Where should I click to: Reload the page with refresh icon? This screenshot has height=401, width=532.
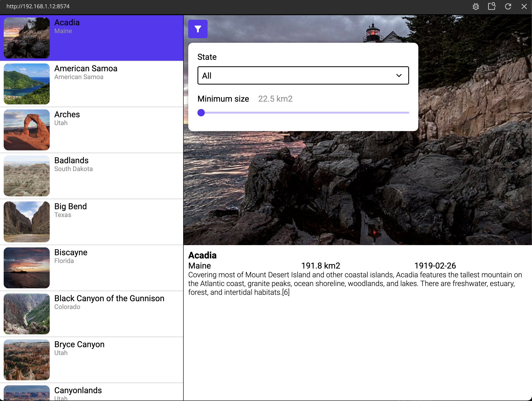click(x=508, y=6)
